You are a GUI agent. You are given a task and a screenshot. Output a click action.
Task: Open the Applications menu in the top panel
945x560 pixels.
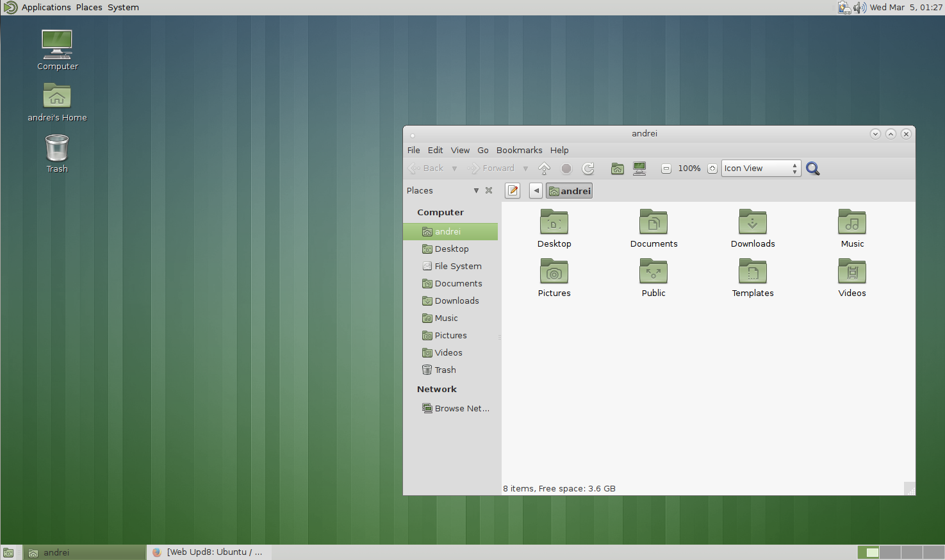click(x=45, y=7)
